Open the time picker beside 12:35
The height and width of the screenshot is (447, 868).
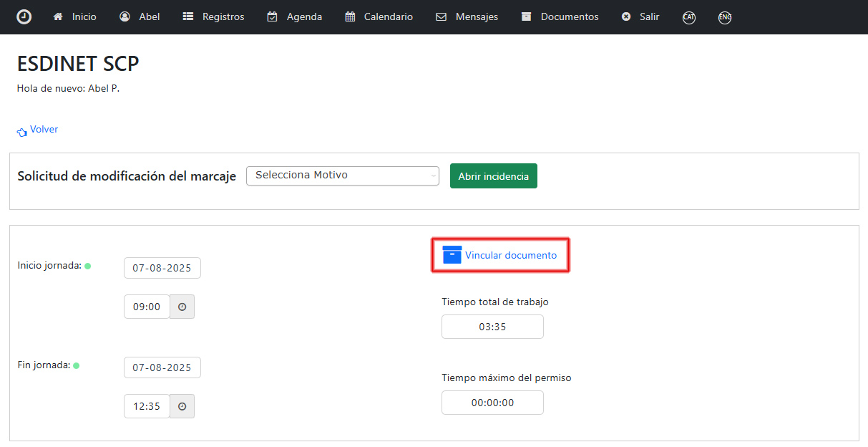[182, 406]
